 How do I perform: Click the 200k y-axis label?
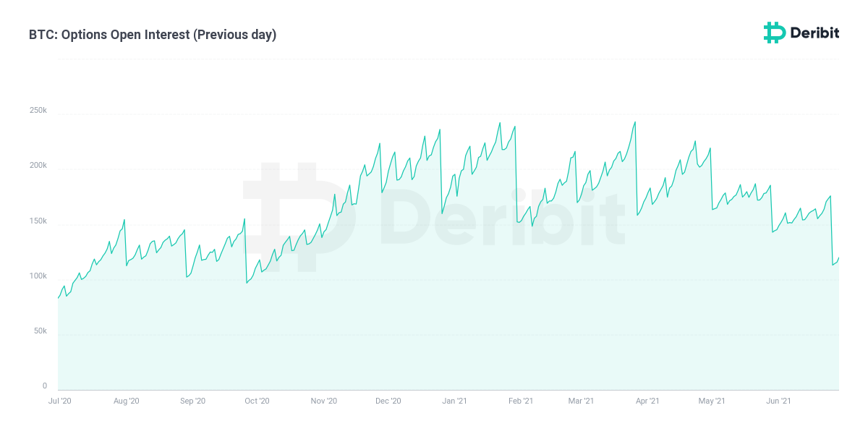pos(38,166)
